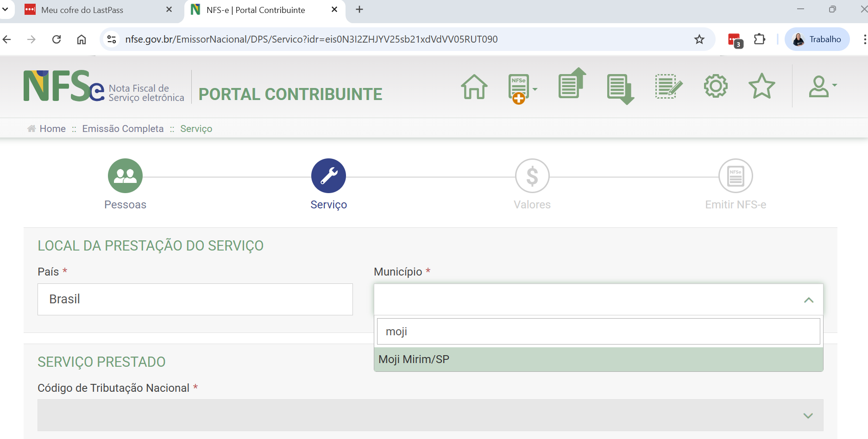Expand the Código de Tributação Nacional dropdown
This screenshot has width=868, height=439.
point(808,415)
